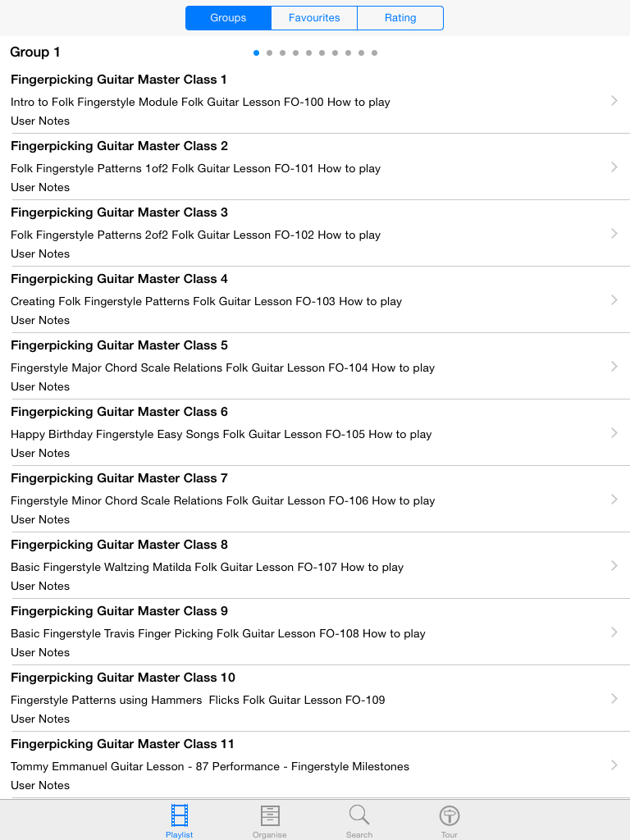Open Basic Fingerstyle Waltzing Matilda lesson
Image resolution: width=630 pixels, height=840 pixels.
[208, 567]
